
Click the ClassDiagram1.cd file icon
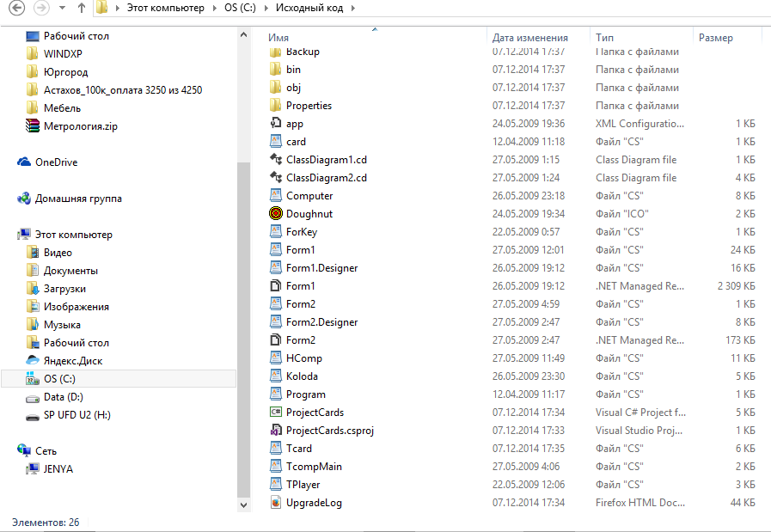coord(275,160)
